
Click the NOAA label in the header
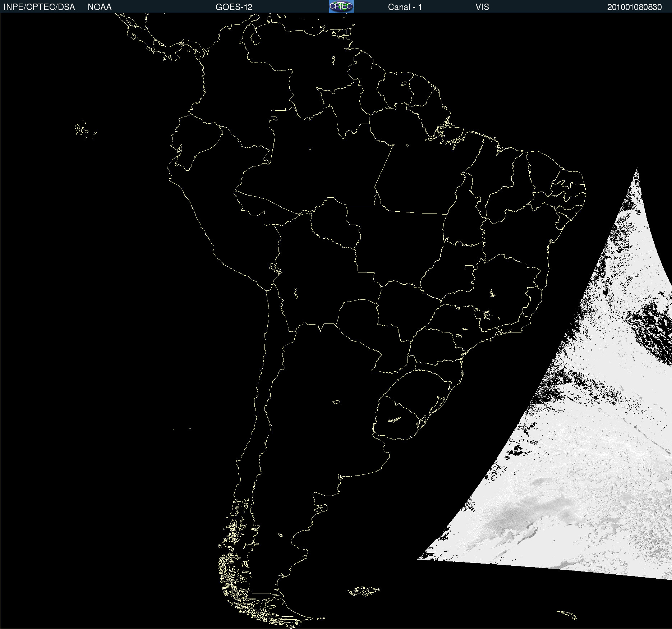coord(100,7)
